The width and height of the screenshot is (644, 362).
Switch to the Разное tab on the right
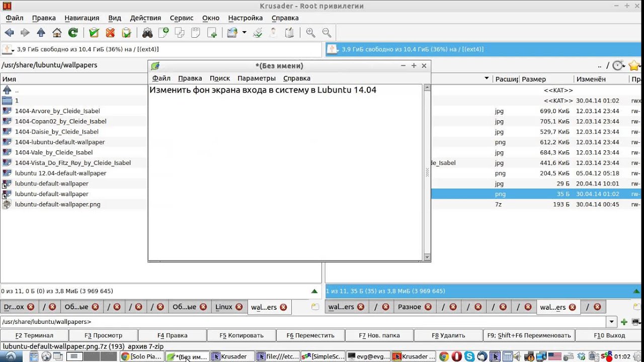pyautogui.click(x=410, y=307)
